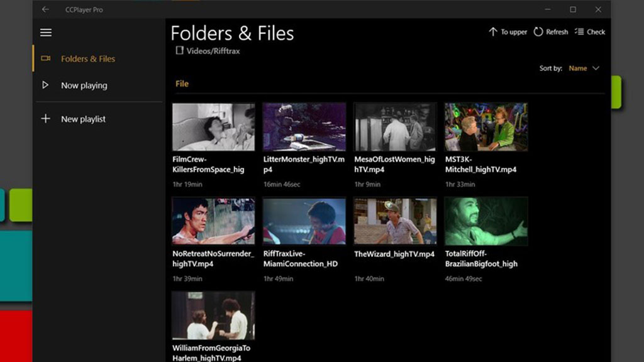The height and width of the screenshot is (362, 644).
Task: Click the folder icon beside Videos/Rifftrax
Action: [179, 50]
